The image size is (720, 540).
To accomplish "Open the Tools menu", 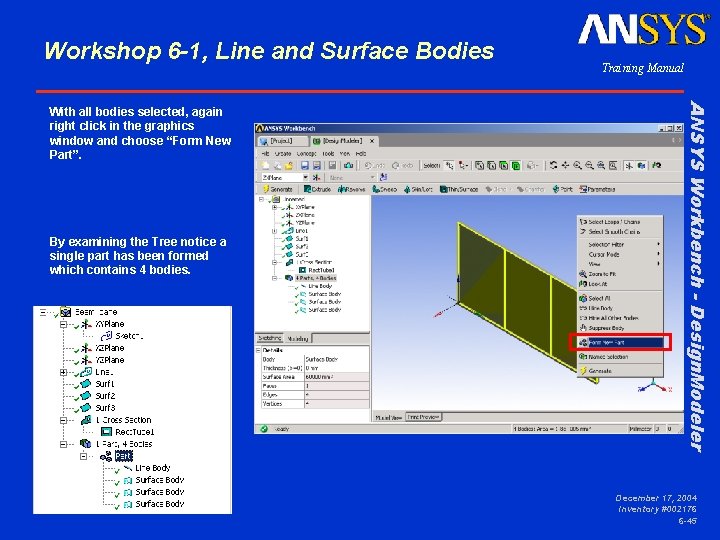I will tap(328, 154).
